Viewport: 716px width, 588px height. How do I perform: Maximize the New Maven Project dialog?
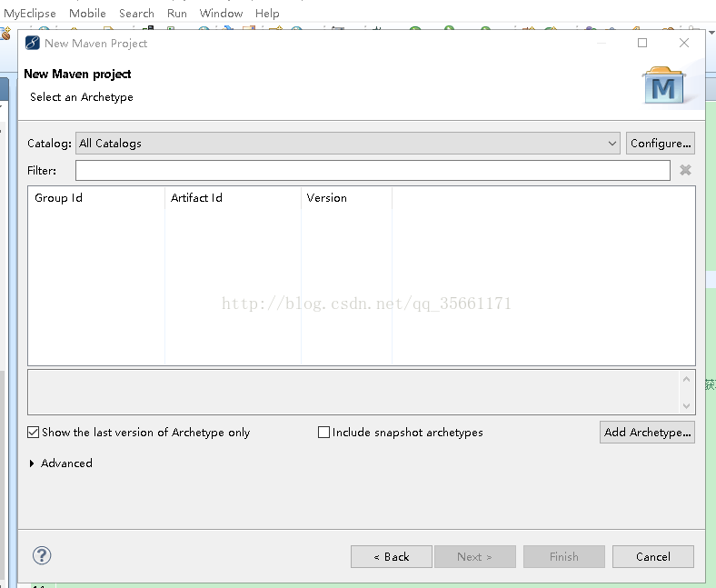[x=642, y=43]
